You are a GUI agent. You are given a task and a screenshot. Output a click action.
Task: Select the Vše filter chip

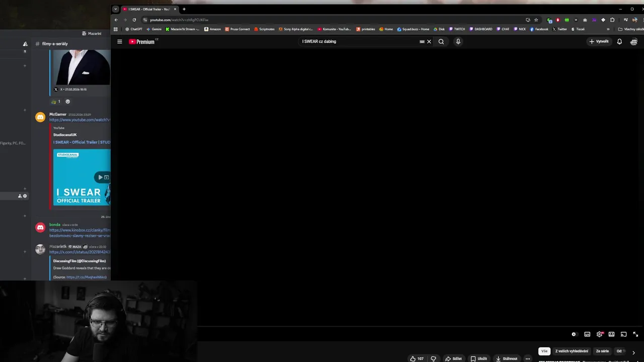[544, 351]
